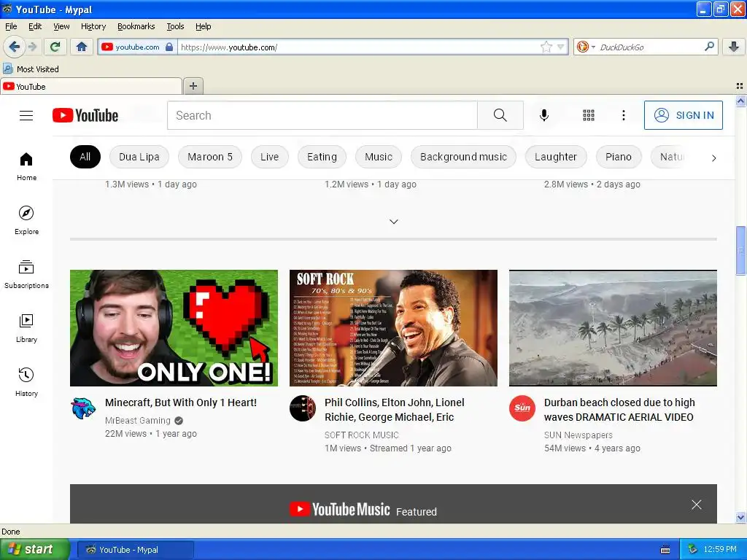Select the Home sidebar icon
747x560 pixels.
point(26,167)
